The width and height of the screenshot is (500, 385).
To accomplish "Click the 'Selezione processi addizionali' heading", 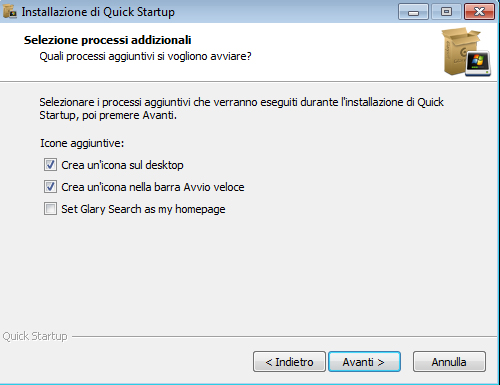I will coord(107,40).
